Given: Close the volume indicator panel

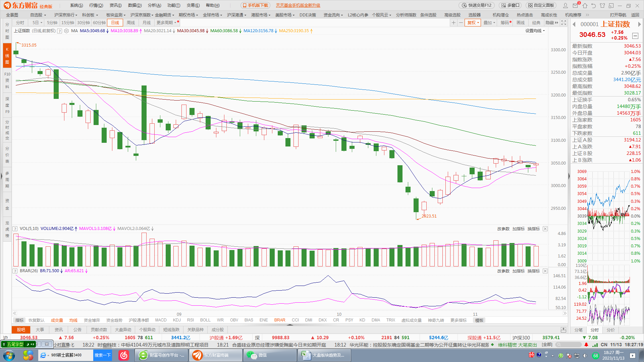Looking at the screenshot, I should coord(545,229).
